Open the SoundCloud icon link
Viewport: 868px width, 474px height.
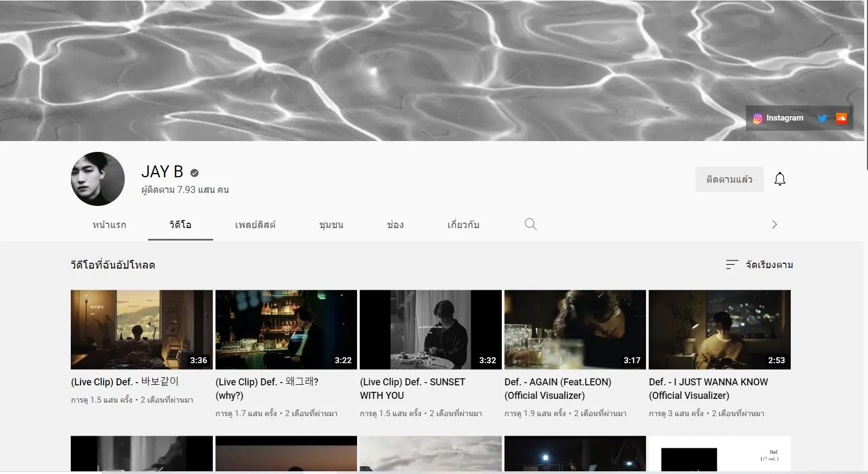click(x=841, y=118)
